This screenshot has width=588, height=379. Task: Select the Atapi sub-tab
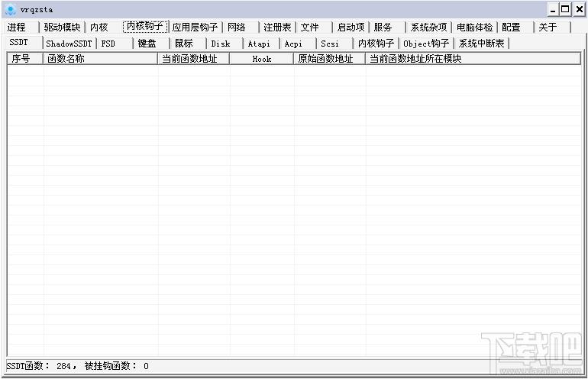(262, 44)
